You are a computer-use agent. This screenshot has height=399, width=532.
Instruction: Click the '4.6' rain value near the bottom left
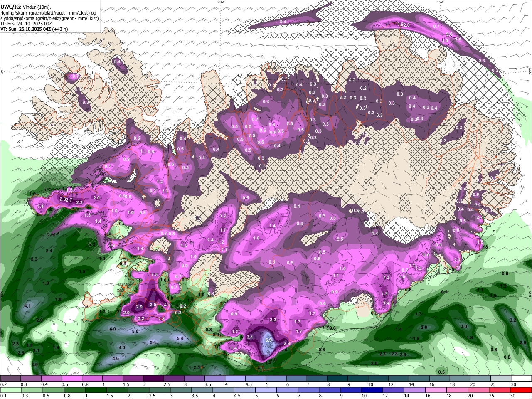(x=116, y=358)
